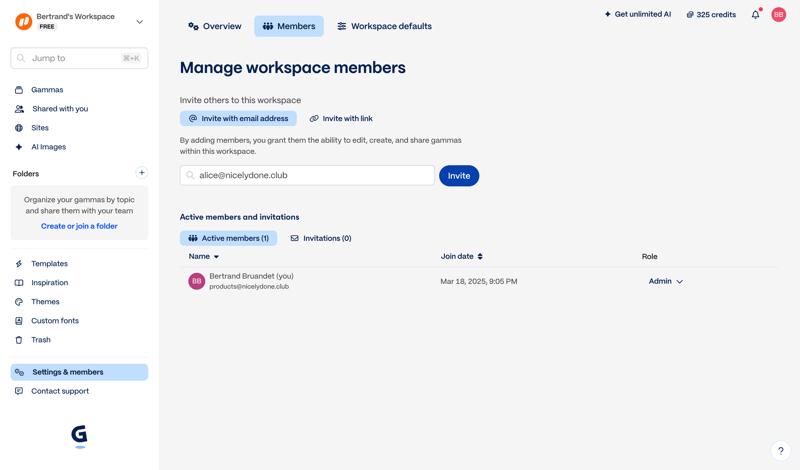The image size is (800, 470).
Task: Sort by Join date column
Action: 461,256
